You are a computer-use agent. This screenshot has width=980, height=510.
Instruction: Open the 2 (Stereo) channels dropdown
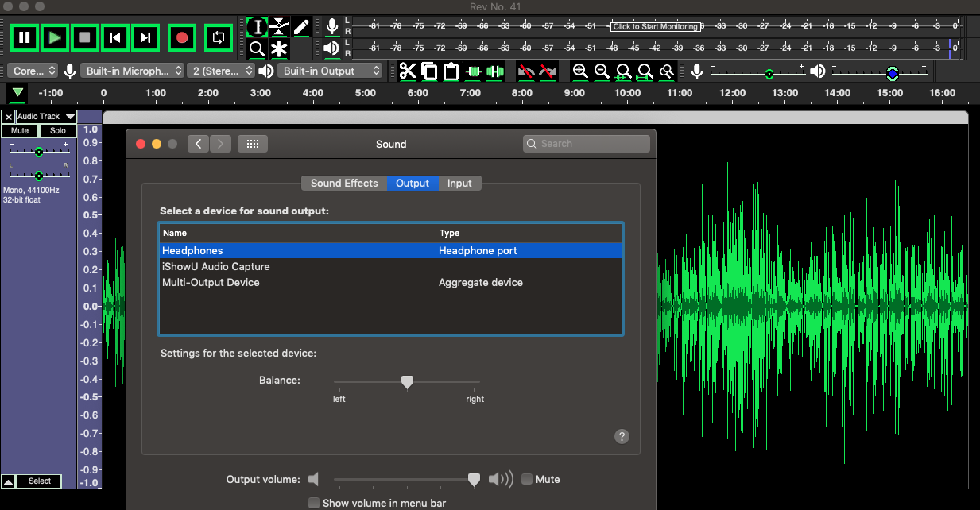pos(221,70)
